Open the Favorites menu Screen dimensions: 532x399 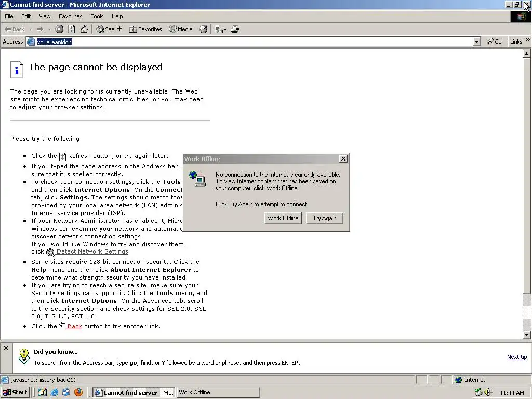[70, 16]
